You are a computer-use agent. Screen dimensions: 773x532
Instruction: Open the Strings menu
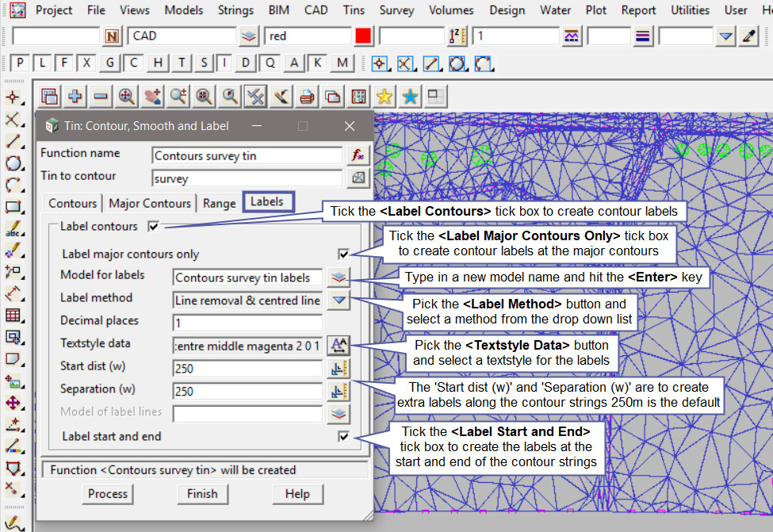coord(235,10)
